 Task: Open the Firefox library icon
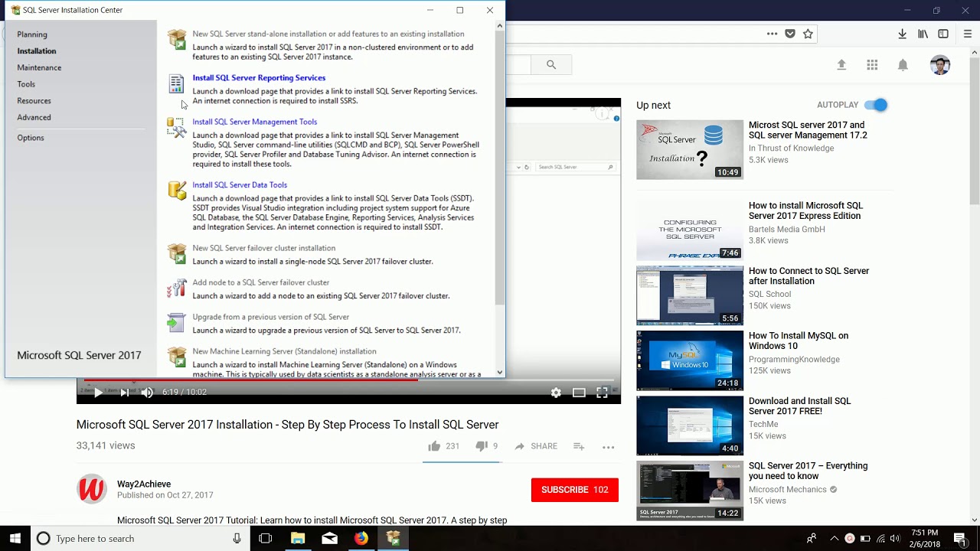click(923, 34)
